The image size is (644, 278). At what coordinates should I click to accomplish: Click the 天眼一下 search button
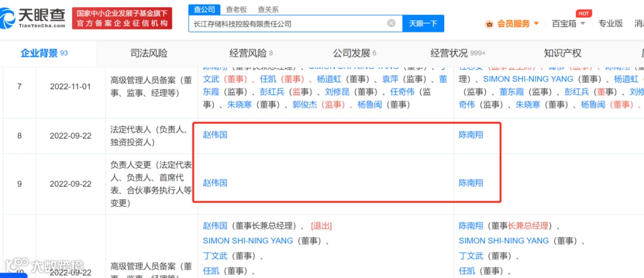coord(423,23)
